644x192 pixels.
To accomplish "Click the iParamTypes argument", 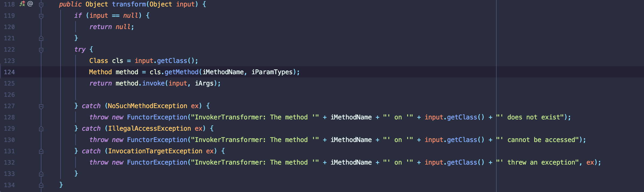I will point(272,72).
